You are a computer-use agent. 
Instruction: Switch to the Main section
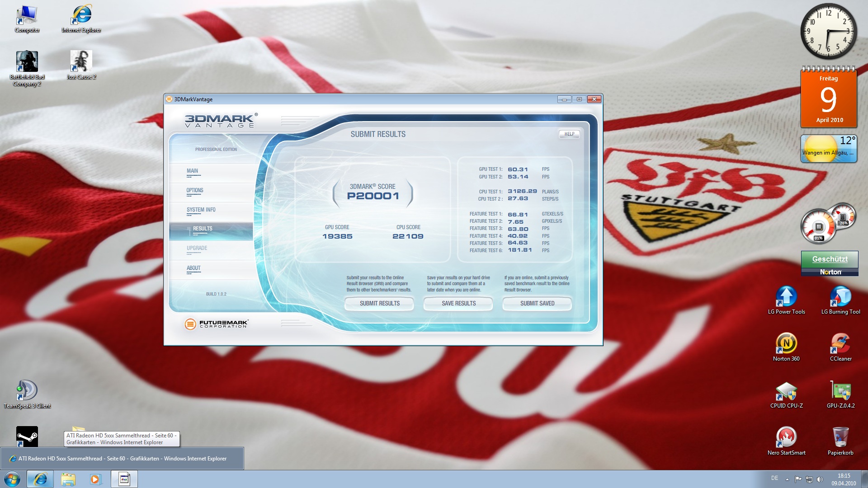[x=193, y=171]
